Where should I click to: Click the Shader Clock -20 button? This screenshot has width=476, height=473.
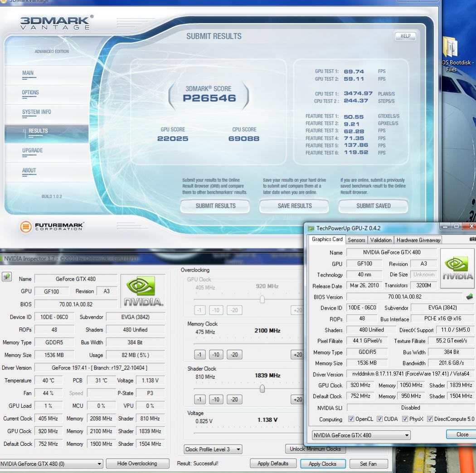pyautogui.click(x=234, y=400)
